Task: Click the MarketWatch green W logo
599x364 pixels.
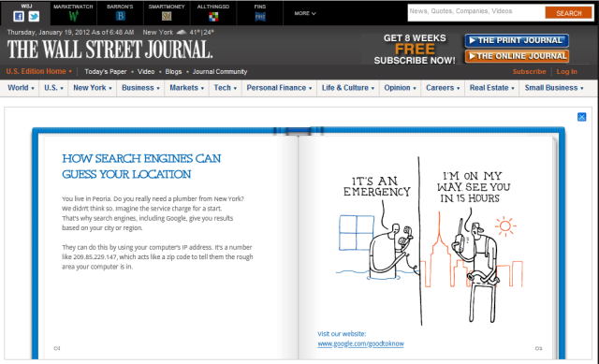Action: coord(73,16)
